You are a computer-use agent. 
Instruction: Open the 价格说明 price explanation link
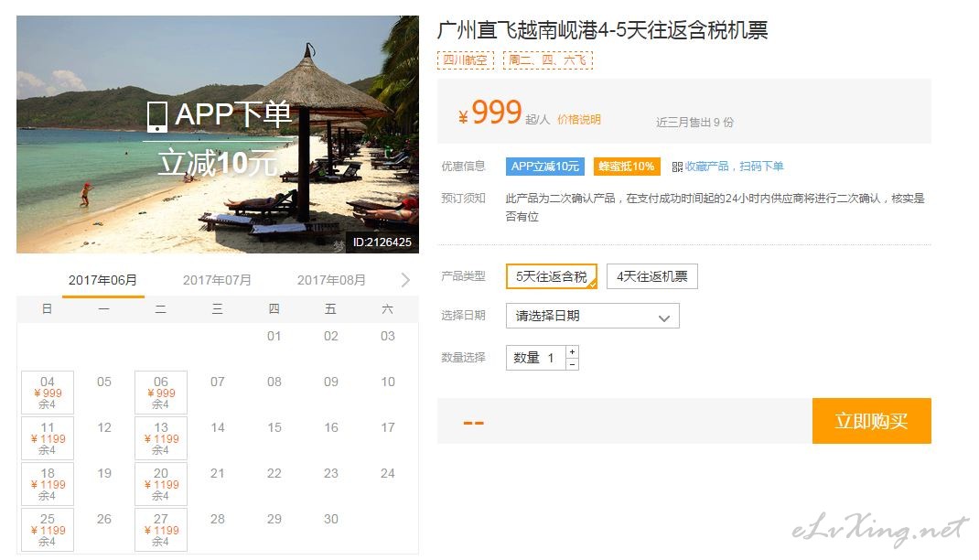coord(579,119)
